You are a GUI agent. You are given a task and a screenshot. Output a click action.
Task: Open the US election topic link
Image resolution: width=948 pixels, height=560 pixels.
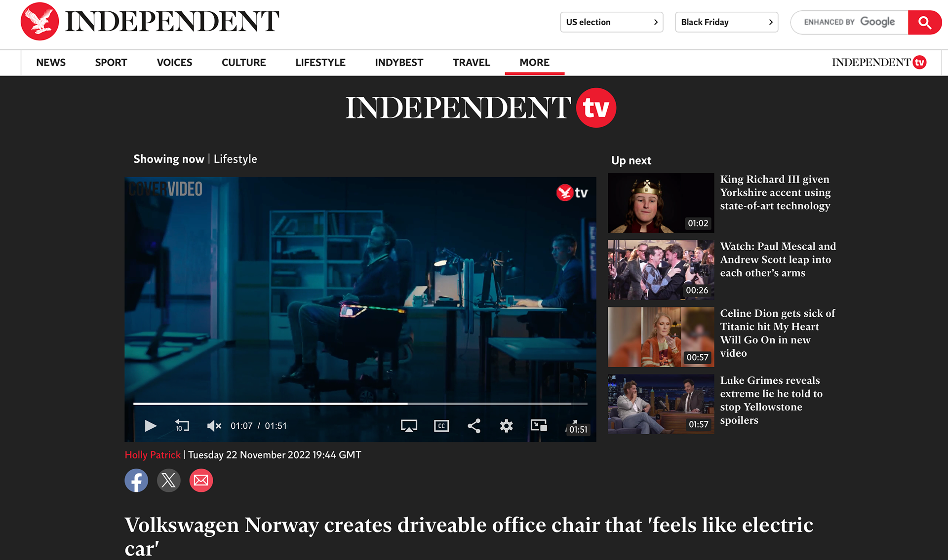(611, 22)
